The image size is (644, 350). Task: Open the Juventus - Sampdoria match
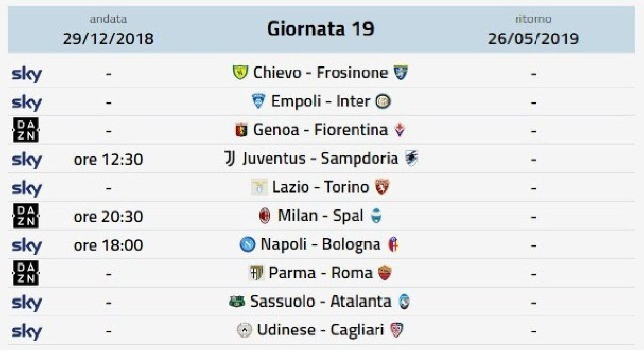click(320, 159)
